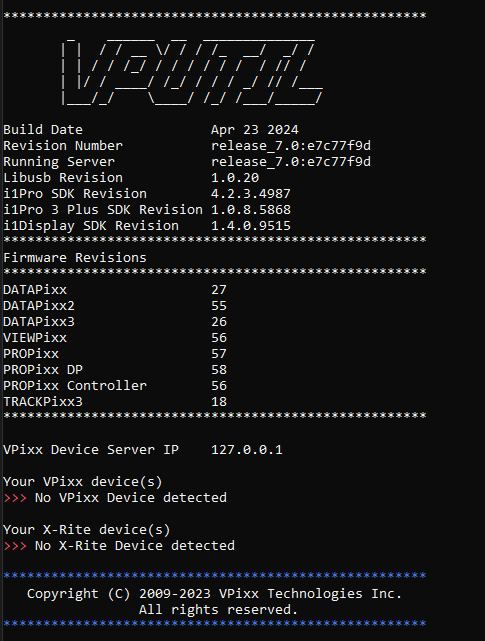Screen dimensions: 485x641
Task: Click the Your VPixx device(s) heading
Action: (x=83, y=482)
